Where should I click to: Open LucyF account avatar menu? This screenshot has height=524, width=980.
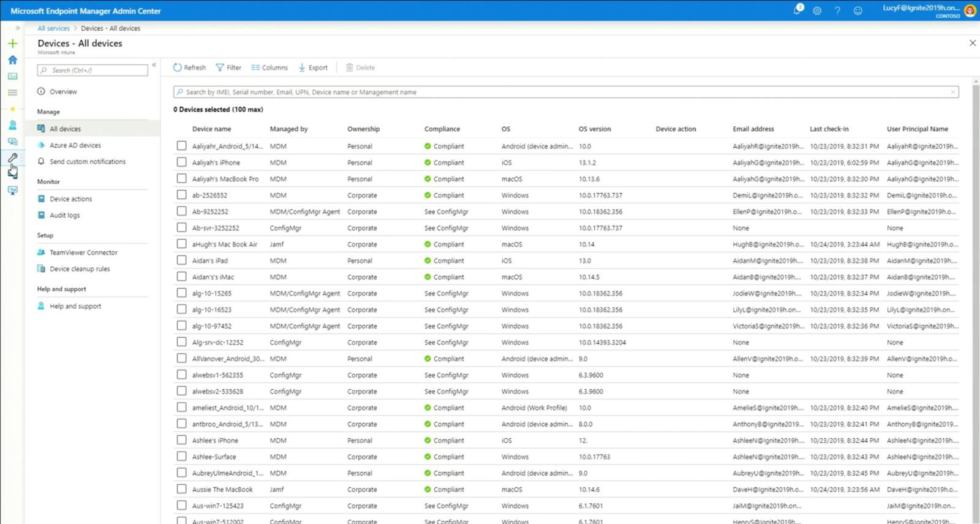point(970,10)
